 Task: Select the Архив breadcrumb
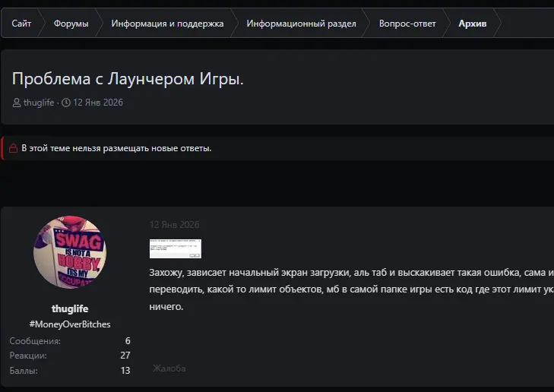tap(473, 24)
